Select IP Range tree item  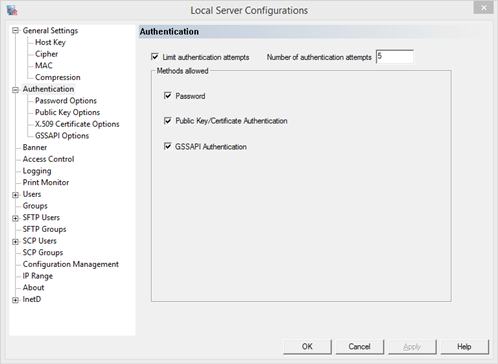pyautogui.click(x=37, y=276)
